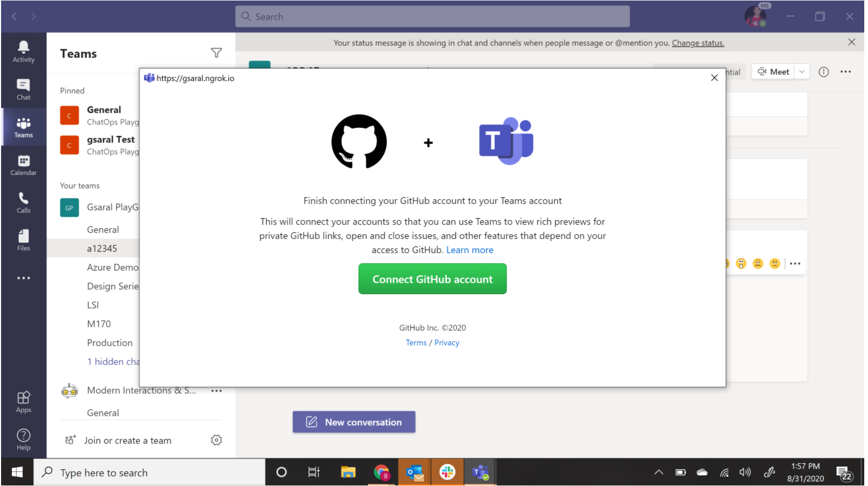Open the Calendar

[x=23, y=164]
